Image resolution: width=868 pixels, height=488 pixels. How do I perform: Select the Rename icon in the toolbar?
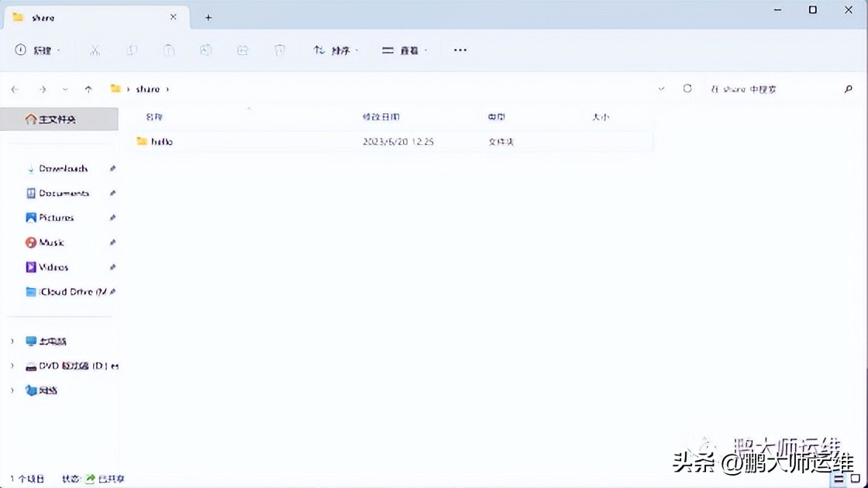[205, 50]
